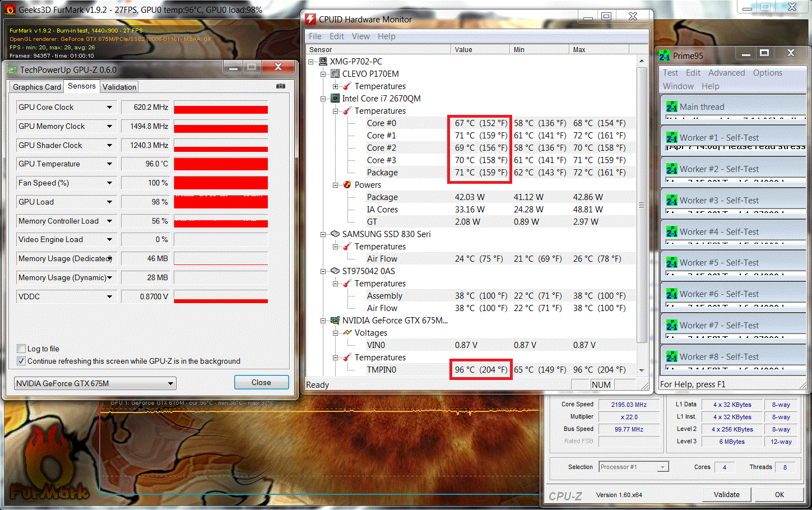Click the Max column header
The image size is (812, 510).
tap(598, 50)
